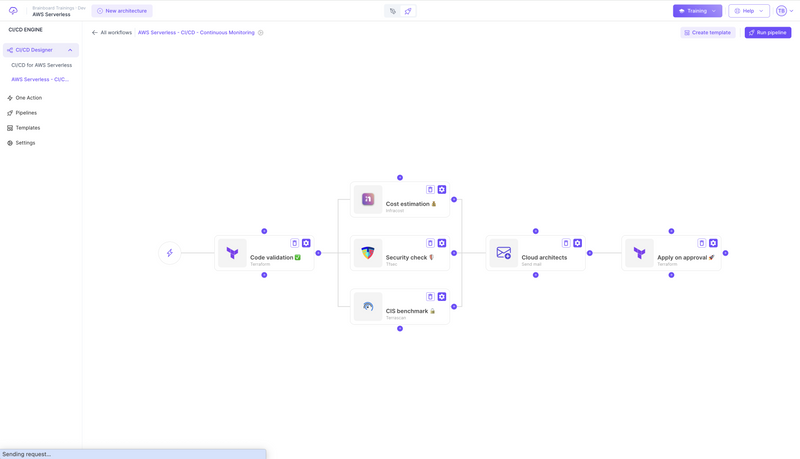Select AWS Serverless - CI/C... workflow in sidebar
The width and height of the screenshot is (800, 459).
[40, 80]
